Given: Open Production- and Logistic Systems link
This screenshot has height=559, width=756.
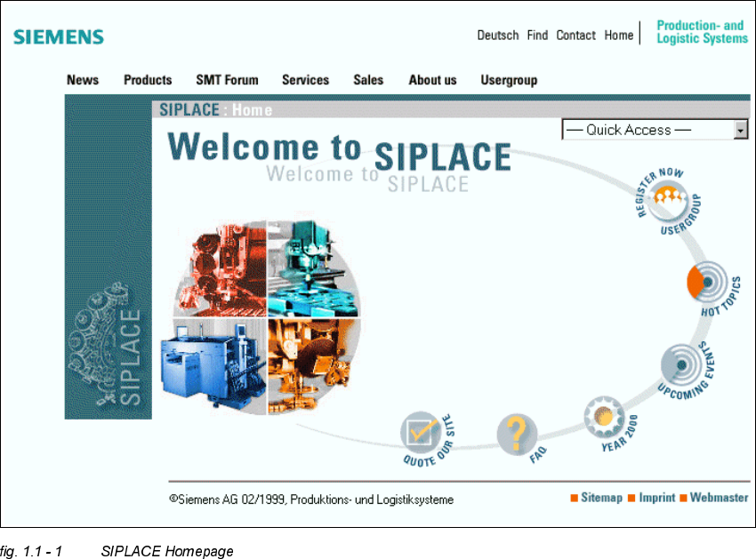Looking at the screenshot, I should 702,32.
